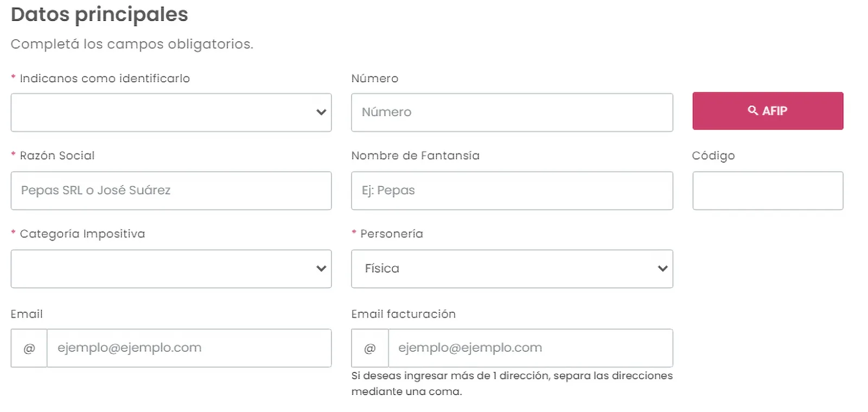Click the 'Indicanos como identificarlo' label
This screenshot has width=868, height=412.
pos(105,79)
